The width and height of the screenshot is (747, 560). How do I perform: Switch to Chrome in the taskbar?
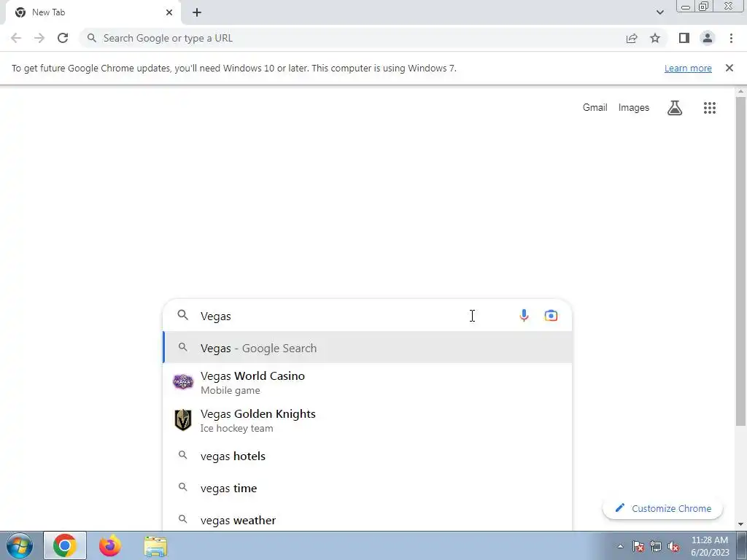pyautogui.click(x=65, y=545)
